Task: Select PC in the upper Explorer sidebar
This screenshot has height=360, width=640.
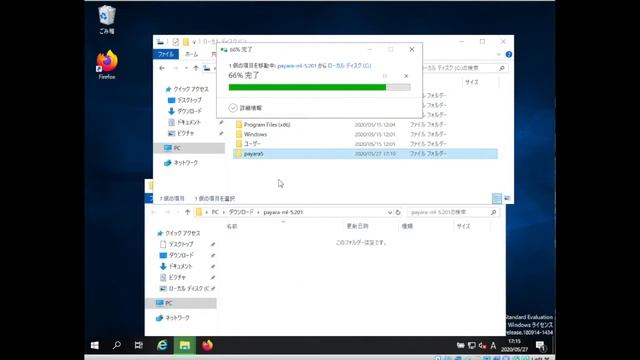Action: click(x=189, y=148)
